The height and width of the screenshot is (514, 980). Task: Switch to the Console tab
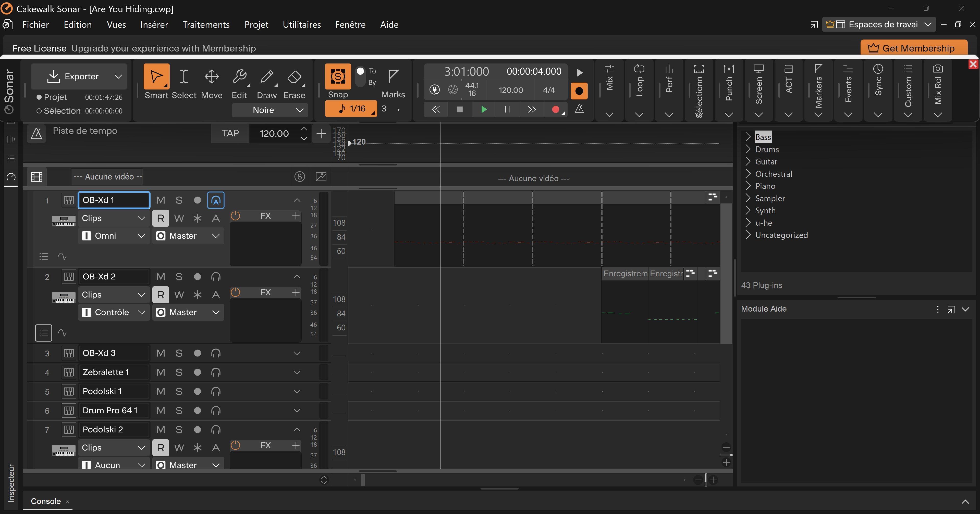pos(46,501)
